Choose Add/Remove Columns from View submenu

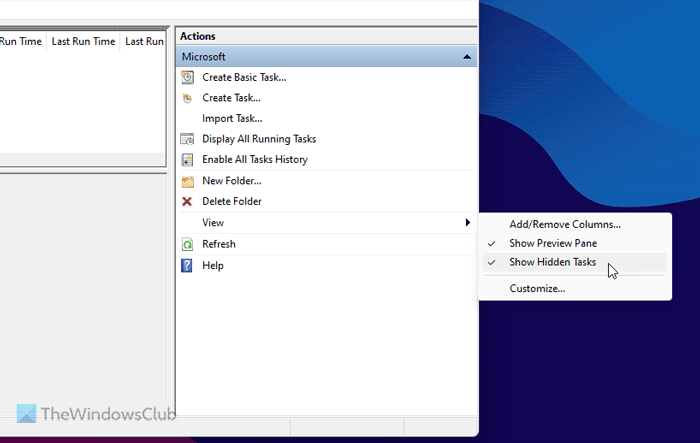[565, 224]
